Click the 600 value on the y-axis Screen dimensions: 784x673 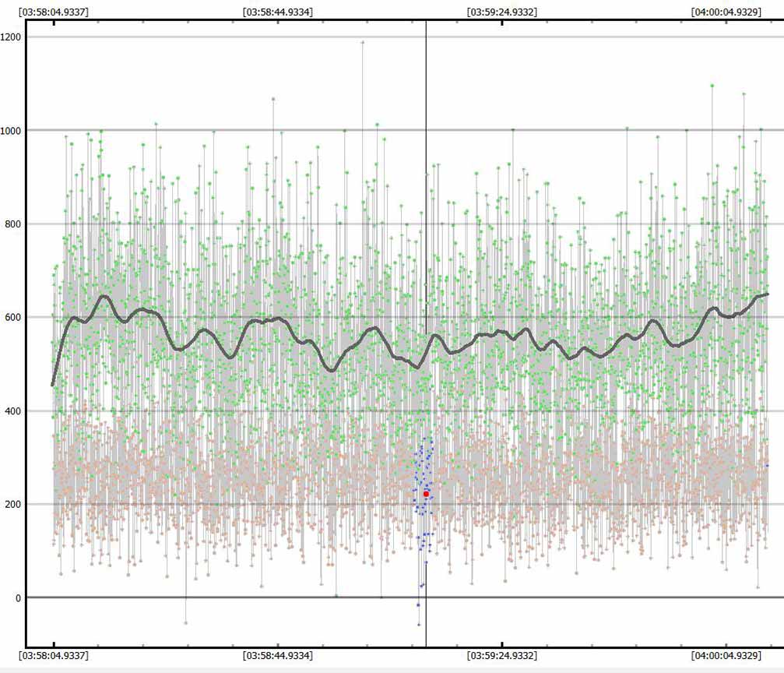pyautogui.click(x=12, y=317)
